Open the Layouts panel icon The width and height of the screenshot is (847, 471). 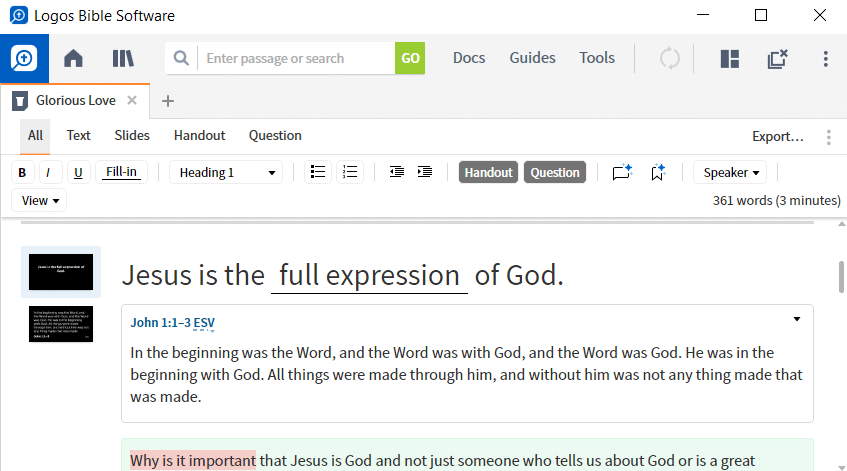(x=730, y=58)
